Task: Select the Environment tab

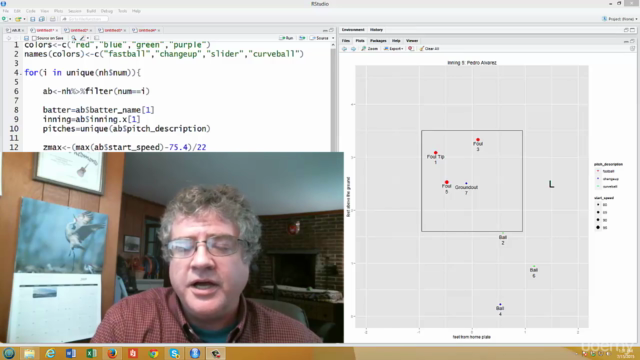Action: point(353,30)
